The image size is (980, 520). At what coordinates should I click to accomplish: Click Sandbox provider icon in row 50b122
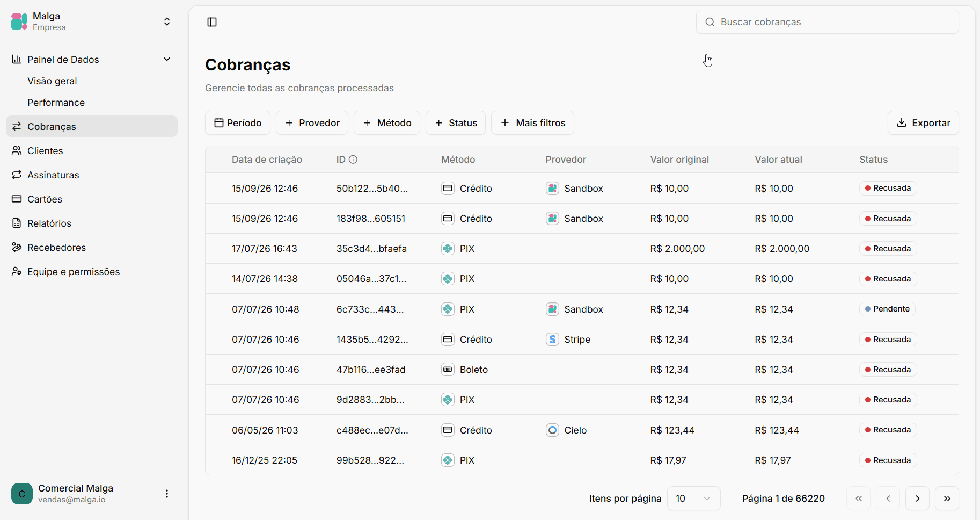(552, 189)
